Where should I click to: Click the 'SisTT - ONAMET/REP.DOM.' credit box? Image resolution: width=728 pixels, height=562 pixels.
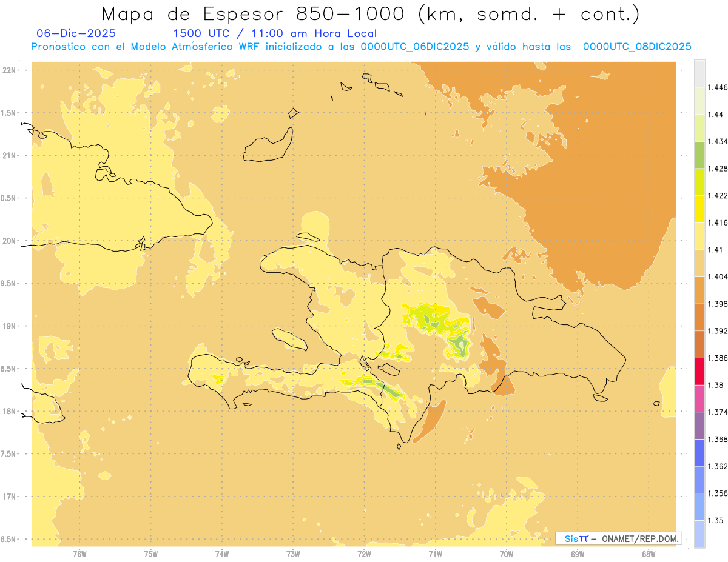619,538
